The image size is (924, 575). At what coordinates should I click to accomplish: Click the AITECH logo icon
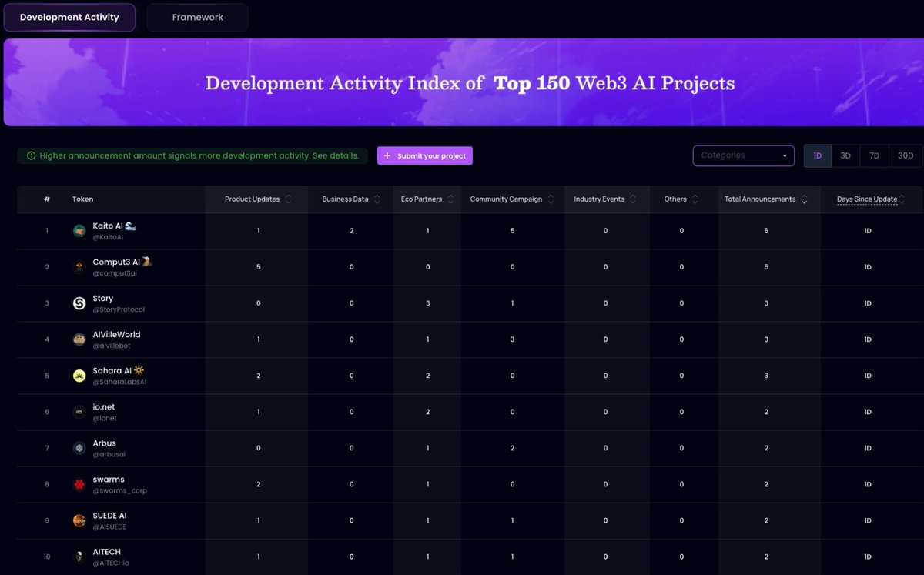point(79,557)
